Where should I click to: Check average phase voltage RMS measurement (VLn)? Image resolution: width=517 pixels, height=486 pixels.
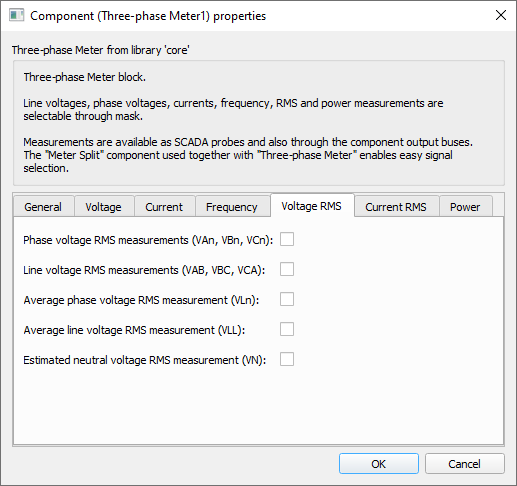point(287,299)
